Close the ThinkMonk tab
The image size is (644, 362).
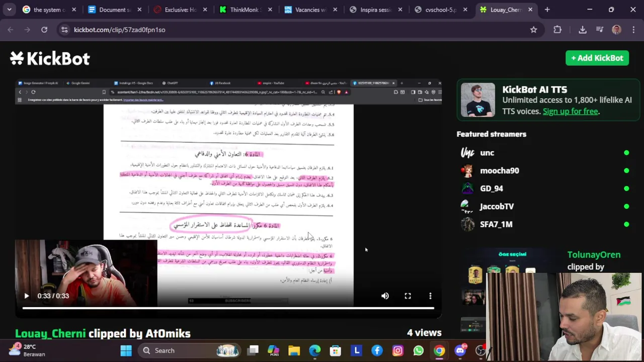pos(270,10)
